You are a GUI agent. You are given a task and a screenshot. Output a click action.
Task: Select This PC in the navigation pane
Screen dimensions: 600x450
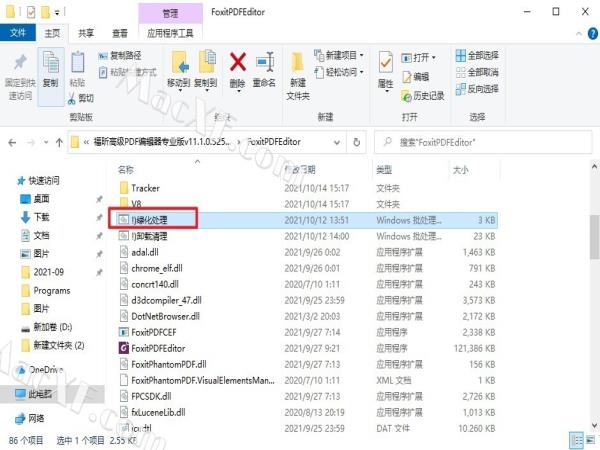click(x=34, y=394)
